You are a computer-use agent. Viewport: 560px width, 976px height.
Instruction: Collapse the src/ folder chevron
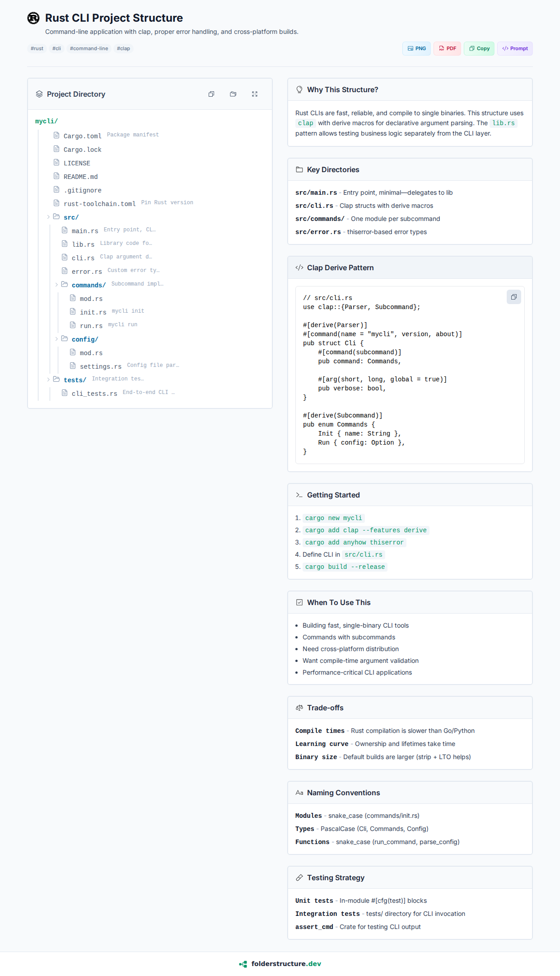click(48, 217)
